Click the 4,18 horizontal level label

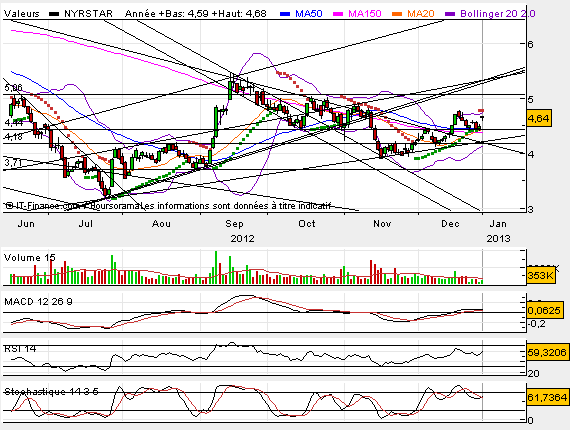tap(13, 137)
